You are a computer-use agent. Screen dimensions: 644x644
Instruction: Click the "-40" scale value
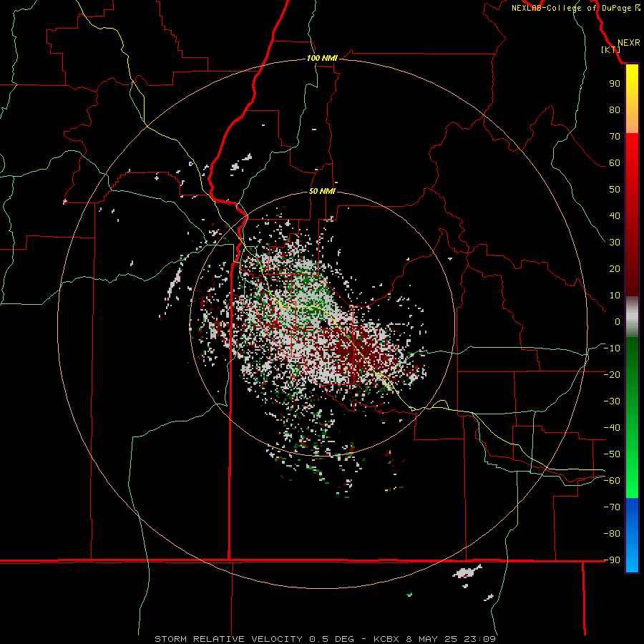pos(612,428)
